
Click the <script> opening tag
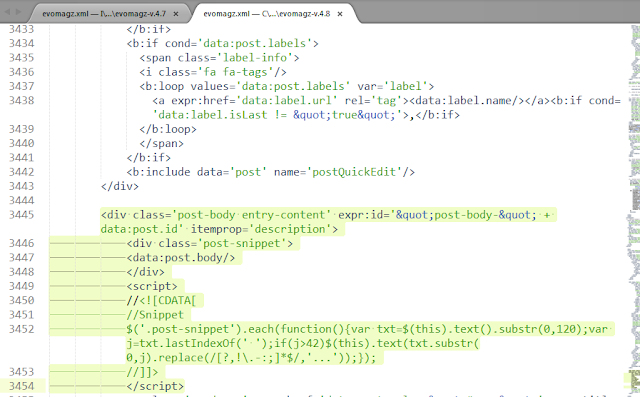click(x=152, y=286)
